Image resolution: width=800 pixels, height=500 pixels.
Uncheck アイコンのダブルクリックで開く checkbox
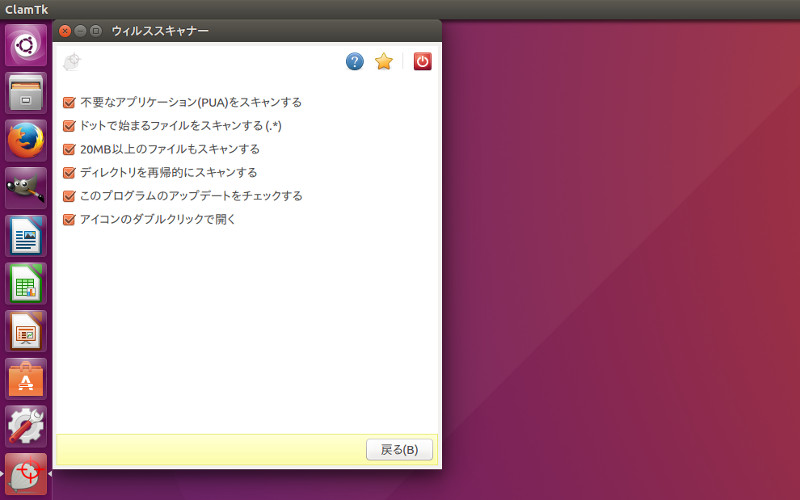[x=69, y=220]
